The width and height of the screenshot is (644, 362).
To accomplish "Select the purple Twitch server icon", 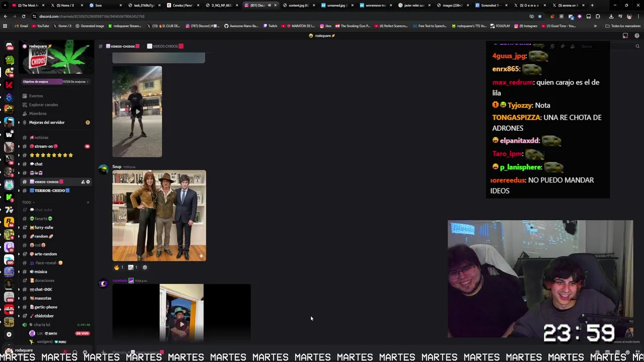I will tap(9, 246).
